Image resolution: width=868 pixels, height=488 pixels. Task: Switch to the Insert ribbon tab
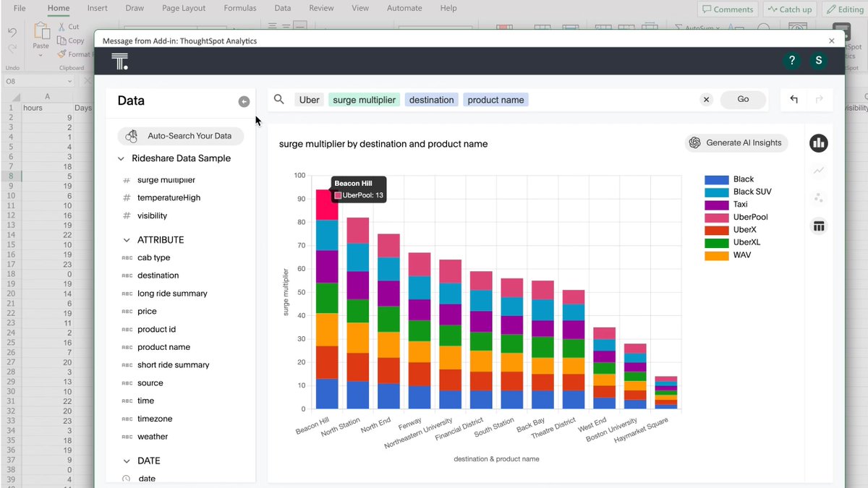pyautogui.click(x=98, y=9)
